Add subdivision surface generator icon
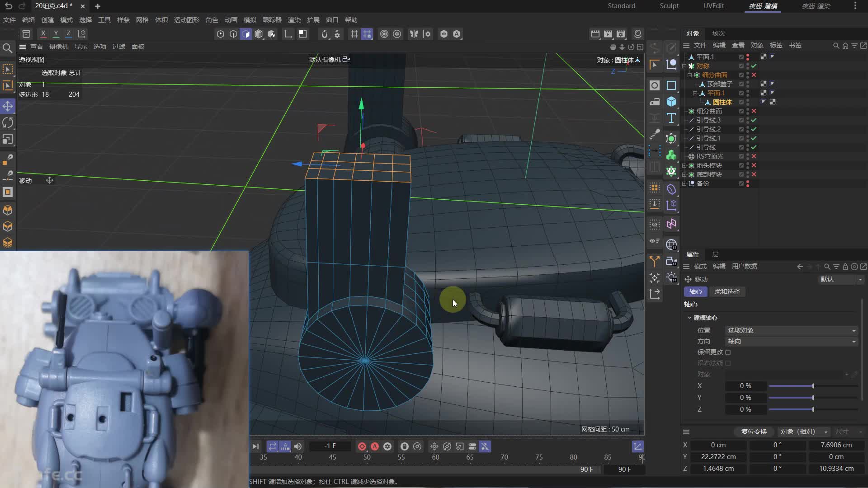868x488 pixels. [x=671, y=138]
